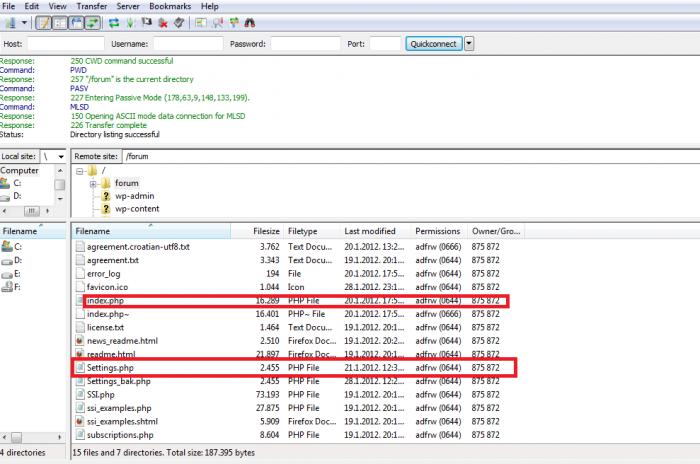Open the View menu
Viewport: 700px width, 464px height.
(57, 6)
